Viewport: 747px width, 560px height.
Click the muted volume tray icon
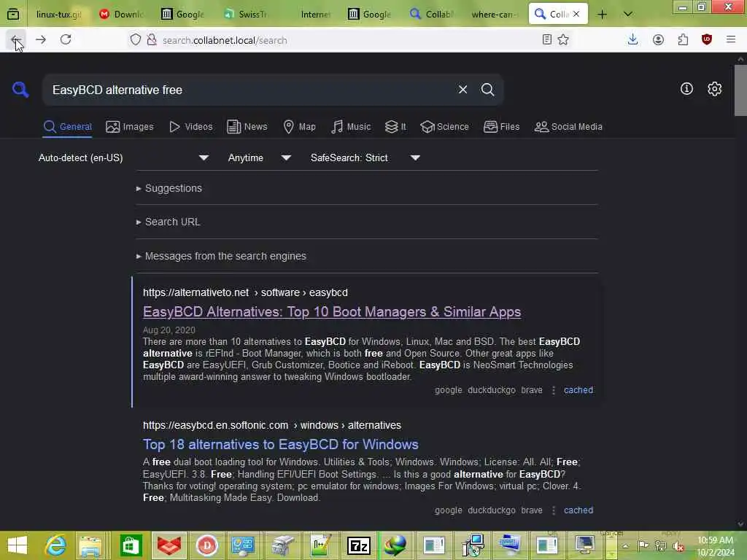(679, 546)
